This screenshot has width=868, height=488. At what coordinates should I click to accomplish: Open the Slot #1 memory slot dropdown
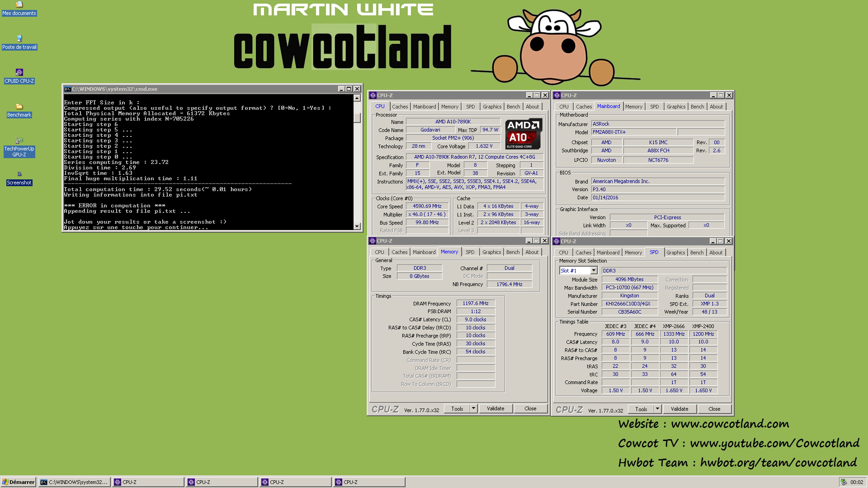point(594,271)
